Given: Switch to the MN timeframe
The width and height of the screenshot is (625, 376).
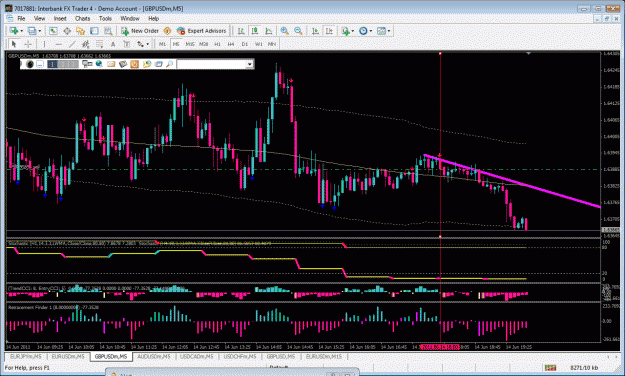Looking at the screenshot, I should pos(272,44).
